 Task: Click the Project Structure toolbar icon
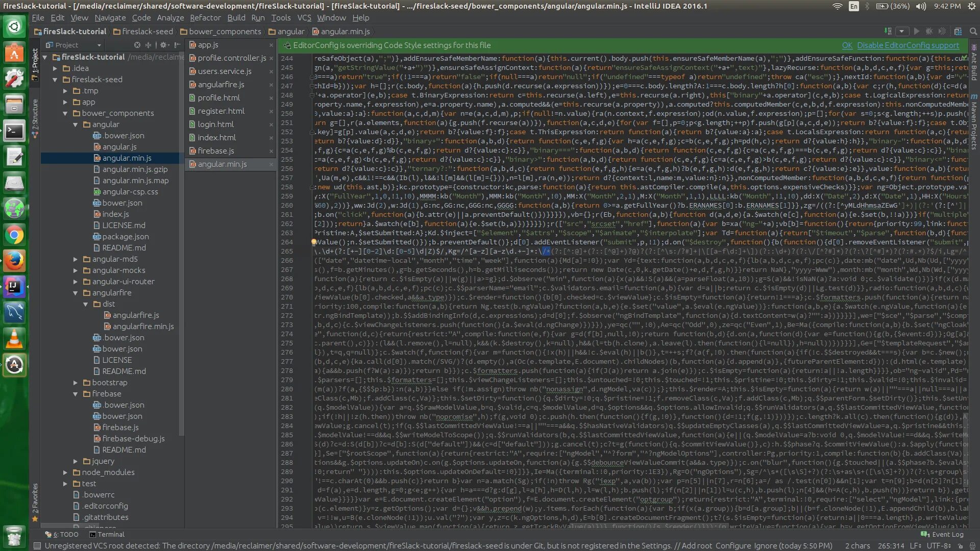point(958,31)
